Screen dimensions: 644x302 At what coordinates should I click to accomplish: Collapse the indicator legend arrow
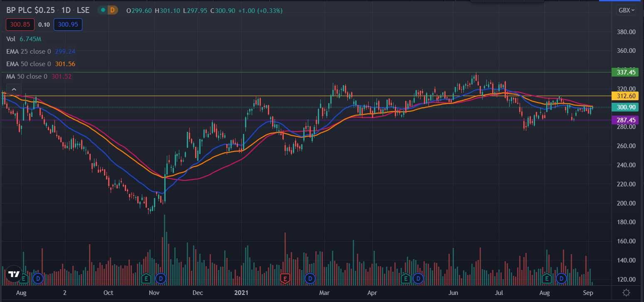click(14, 89)
